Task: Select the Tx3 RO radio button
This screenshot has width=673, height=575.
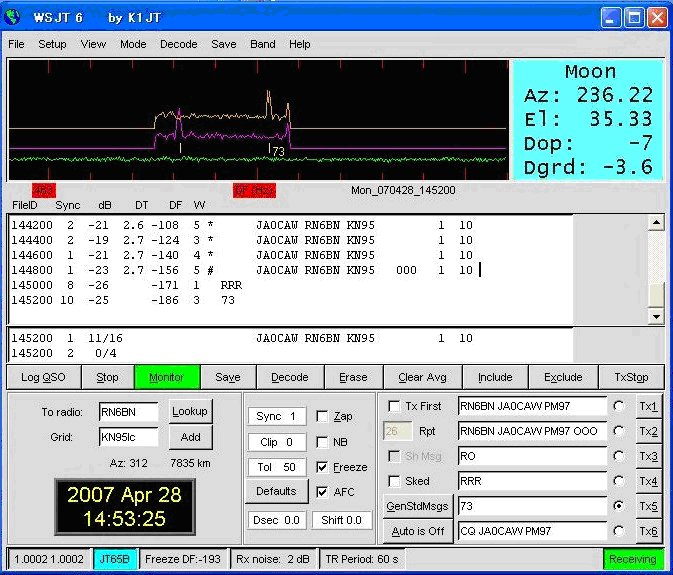Action: (618, 456)
